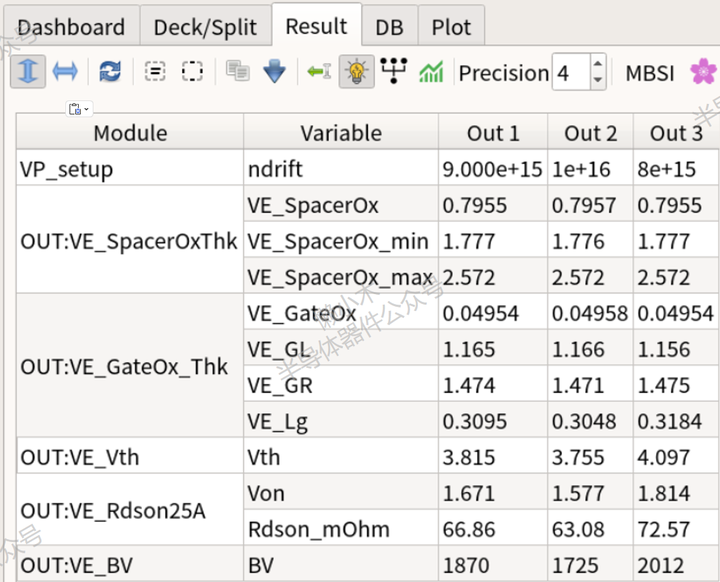Toggle the vertical fit rows icon
Viewport: 720px width, 582px height.
coord(28,72)
